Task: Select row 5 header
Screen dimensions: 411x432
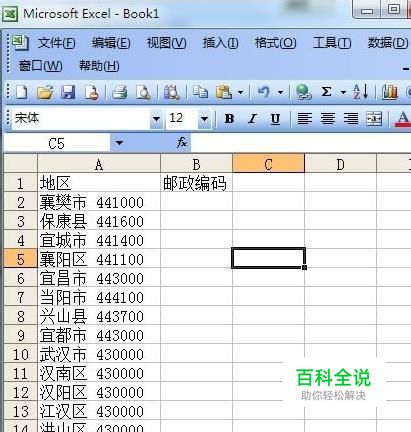Action: coord(21,259)
